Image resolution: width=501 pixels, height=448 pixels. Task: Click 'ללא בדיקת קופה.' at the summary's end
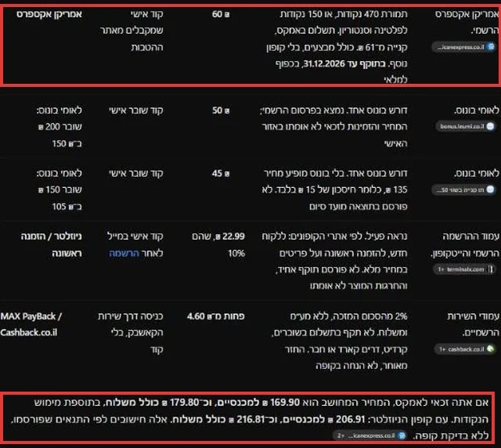pos(451,435)
